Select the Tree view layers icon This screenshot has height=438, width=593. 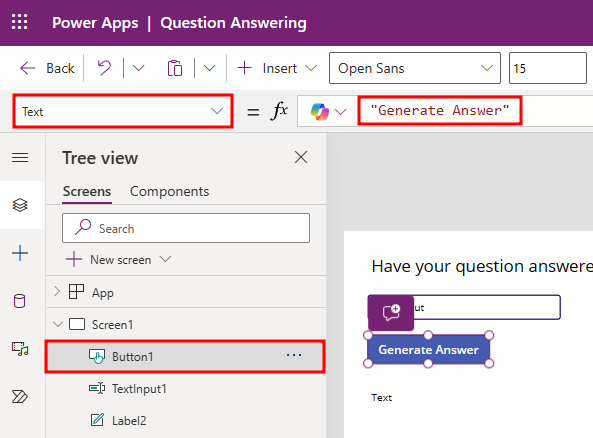pyautogui.click(x=20, y=205)
